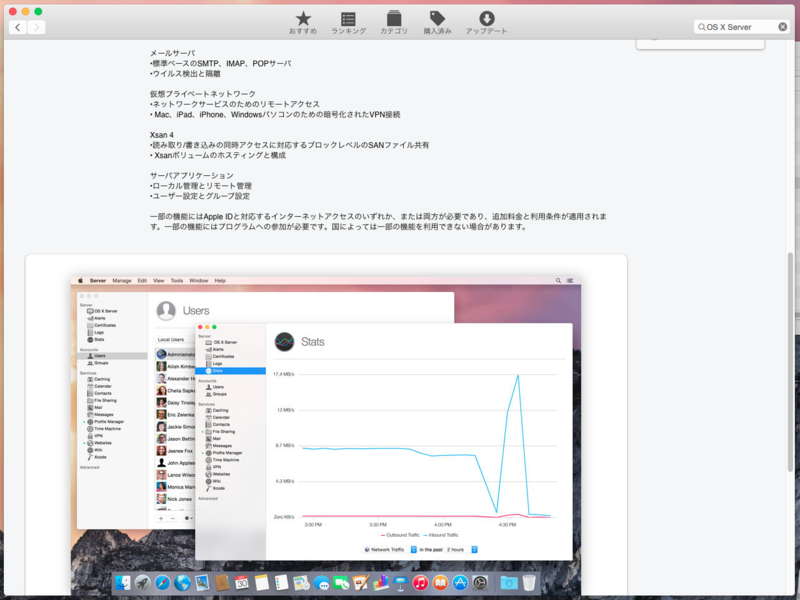This screenshot has height=600, width=800.
Task: Click the SANファイル共有 line
Action: click(x=289, y=145)
